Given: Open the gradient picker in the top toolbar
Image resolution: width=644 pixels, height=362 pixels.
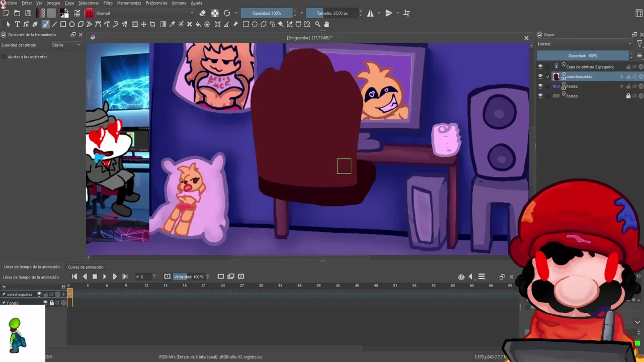Looking at the screenshot, I should coord(41,13).
